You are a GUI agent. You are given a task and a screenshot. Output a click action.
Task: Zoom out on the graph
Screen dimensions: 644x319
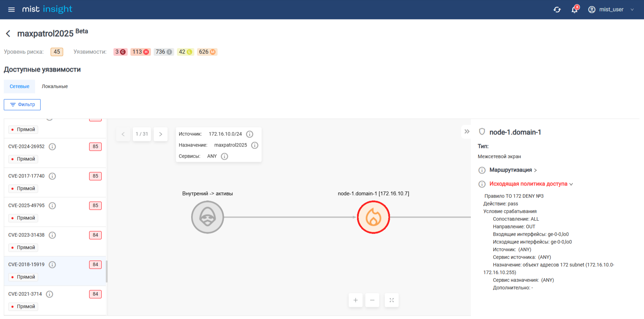[x=372, y=300]
